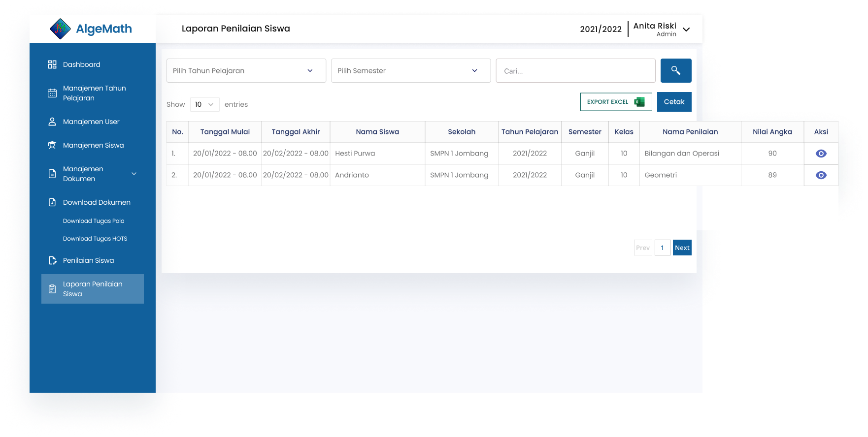Image resolution: width=868 pixels, height=437 pixels.
Task: Click Laporan Penilaian Siswa clipboard icon
Action: point(52,289)
